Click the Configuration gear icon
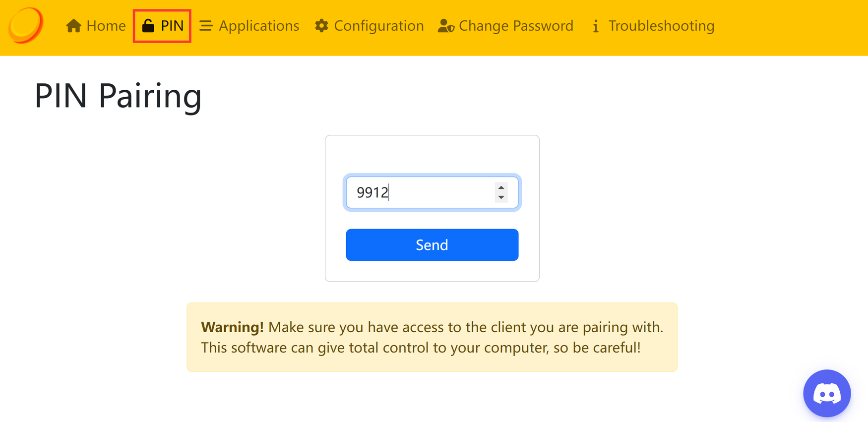The image size is (868, 422). point(321,26)
